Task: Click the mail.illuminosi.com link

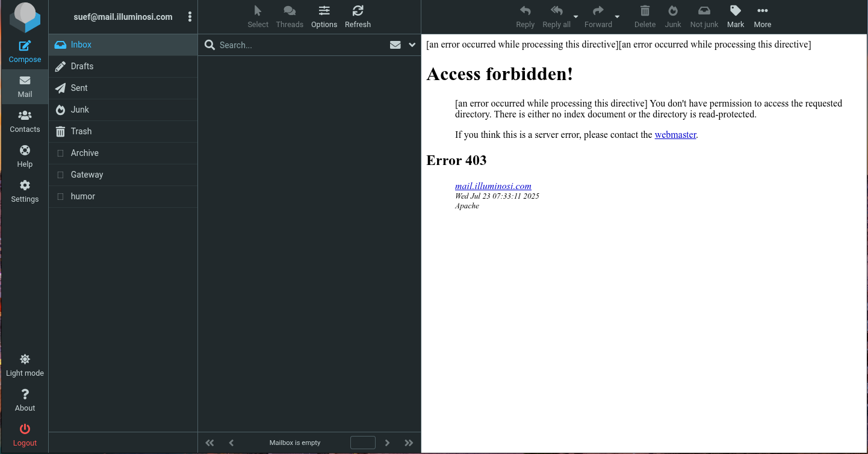Action: click(493, 186)
